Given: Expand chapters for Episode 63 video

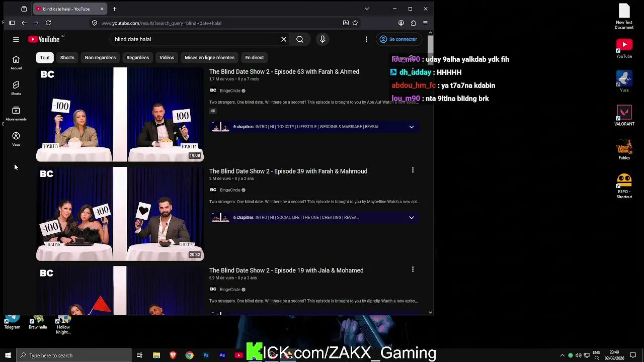Looking at the screenshot, I should (x=411, y=127).
